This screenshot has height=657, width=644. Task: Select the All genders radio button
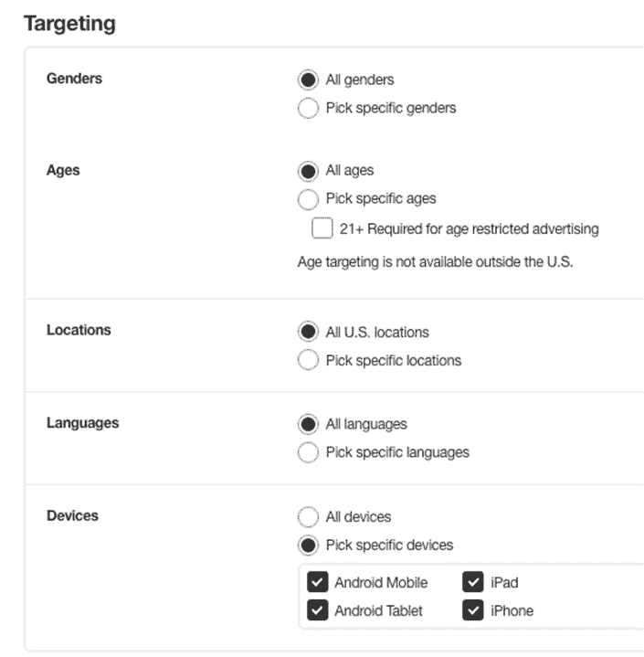[x=309, y=80]
